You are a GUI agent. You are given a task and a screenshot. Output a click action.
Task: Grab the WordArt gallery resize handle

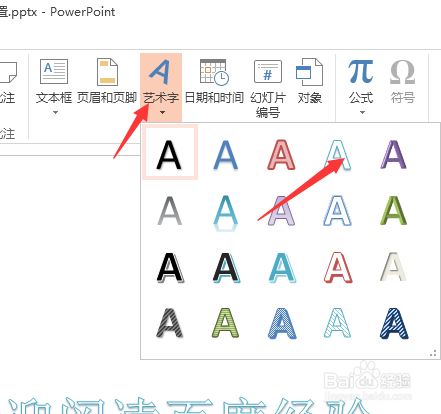coord(433,353)
